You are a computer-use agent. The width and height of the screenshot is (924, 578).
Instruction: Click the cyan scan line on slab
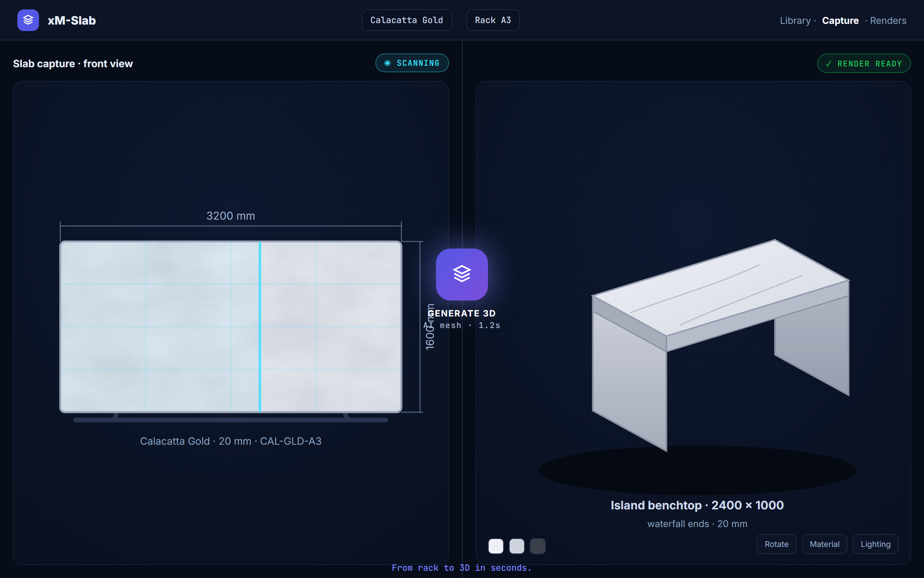260,327
